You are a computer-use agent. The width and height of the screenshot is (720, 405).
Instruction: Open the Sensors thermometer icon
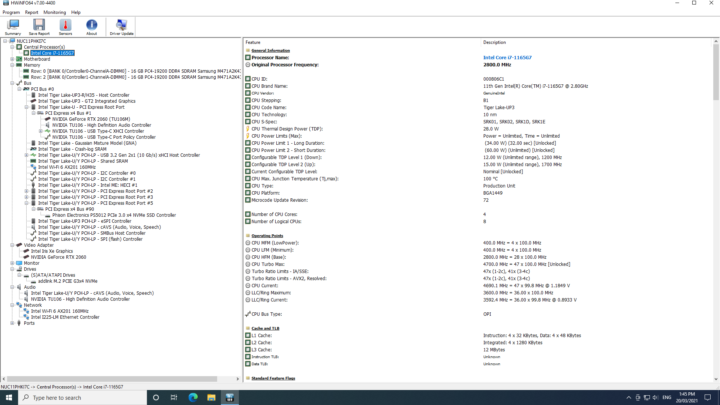click(x=65, y=27)
